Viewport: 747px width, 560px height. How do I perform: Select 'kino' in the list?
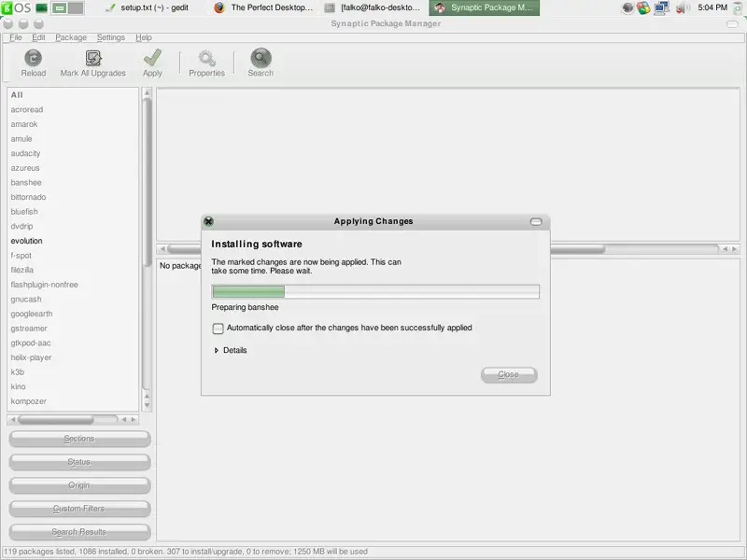73,386
